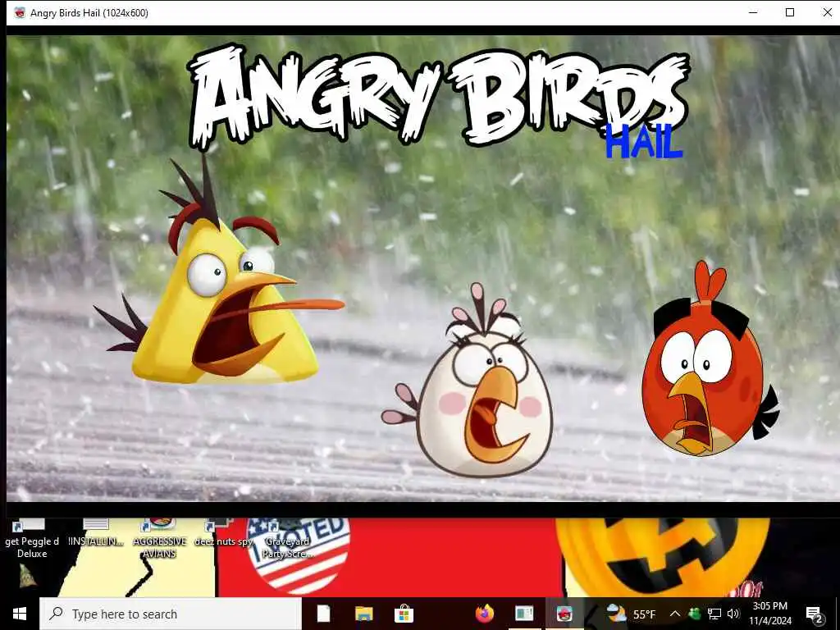Screen dimensions: 840x630
Task: Open network status tray icon
Action: click(x=714, y=614)
